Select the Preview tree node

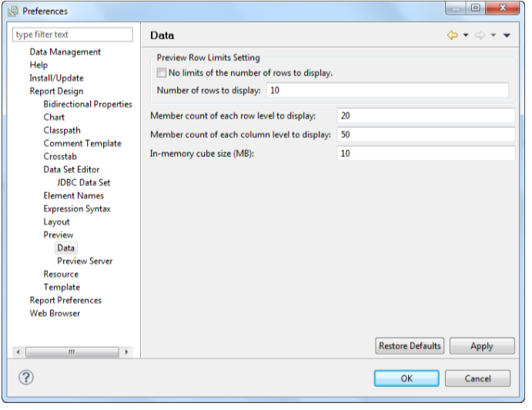tap(59, 235)
